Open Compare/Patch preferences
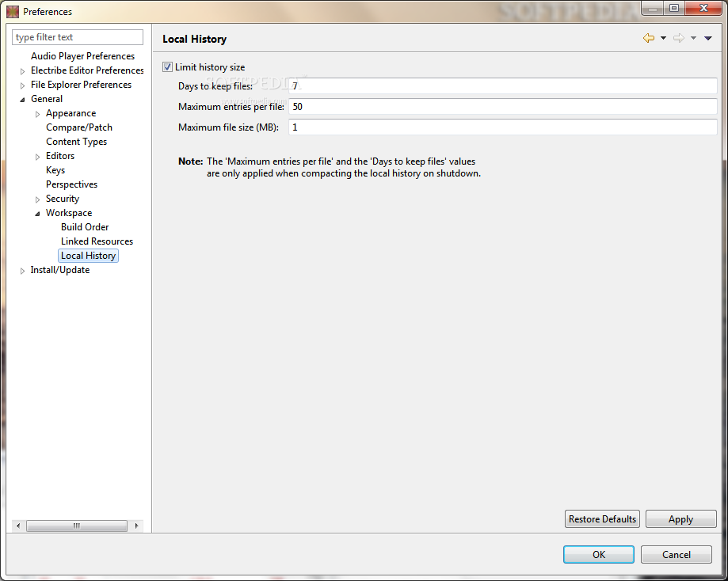The image size is (728, 581). 79,127
